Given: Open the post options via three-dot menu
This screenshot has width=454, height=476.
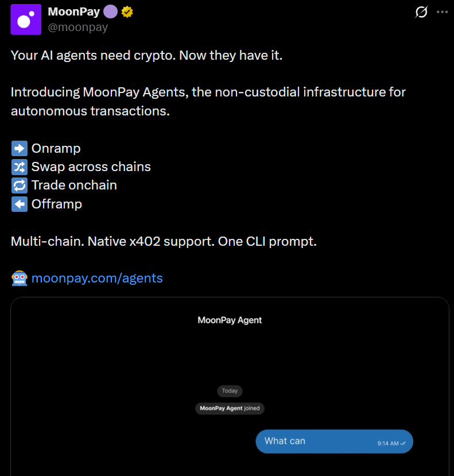Looking at the screenshot, I should pos(442,10).
